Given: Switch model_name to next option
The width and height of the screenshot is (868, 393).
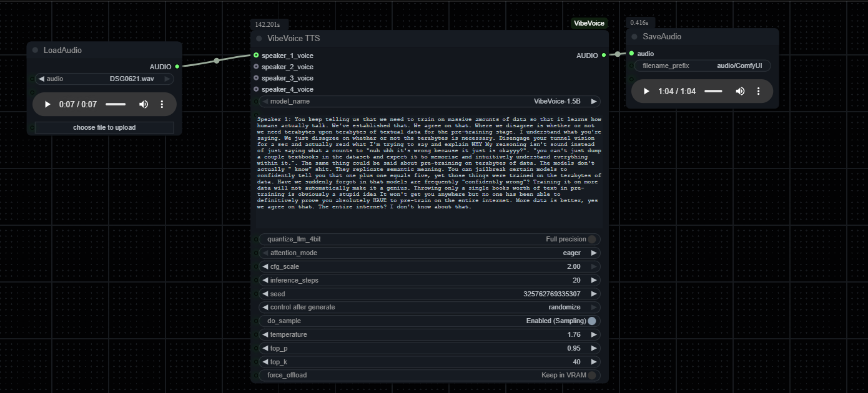Looking at the screenshot, I should [594, 101].
